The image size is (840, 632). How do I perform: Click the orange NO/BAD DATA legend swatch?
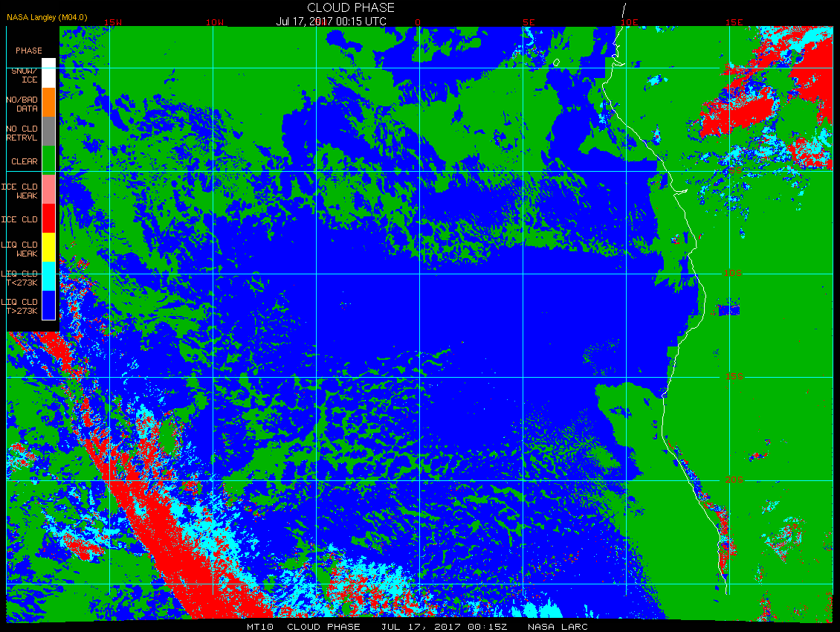[49, 103]
